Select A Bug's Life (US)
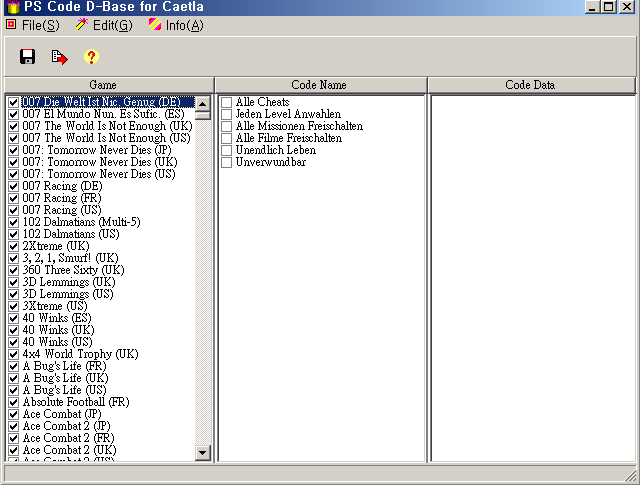Screen dimensions: 640x485 point(64,390)
